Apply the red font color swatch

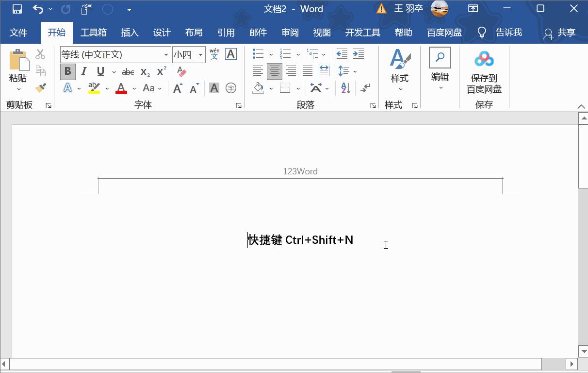pyautogui.click(x=121, y=88)
